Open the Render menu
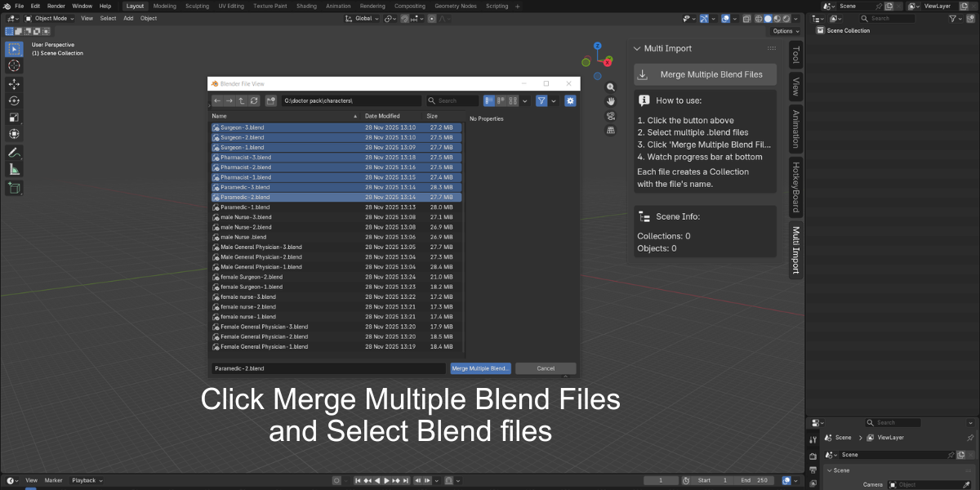Image resolution: width=980 pixels, height=490 pixels. 56,6
